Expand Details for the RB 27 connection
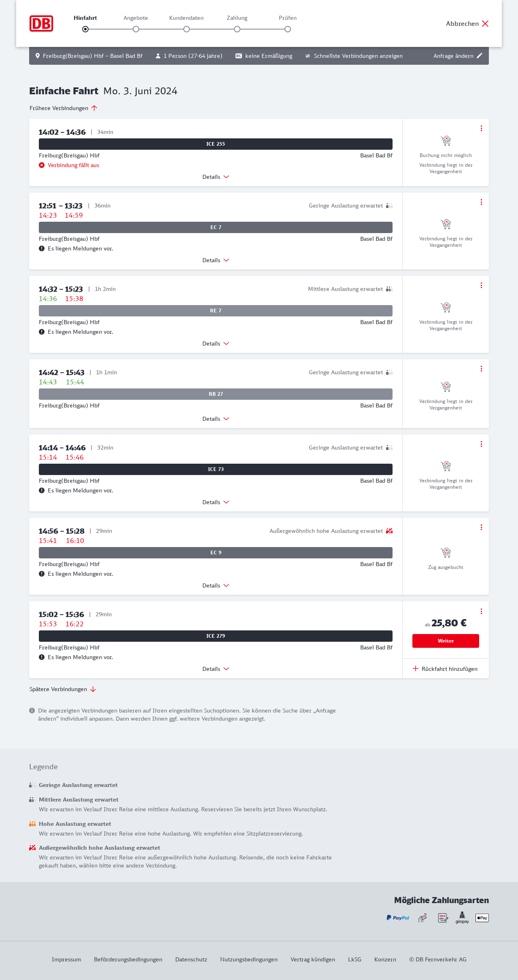This screenshot has height=980, width=518. tap(215, 419)
